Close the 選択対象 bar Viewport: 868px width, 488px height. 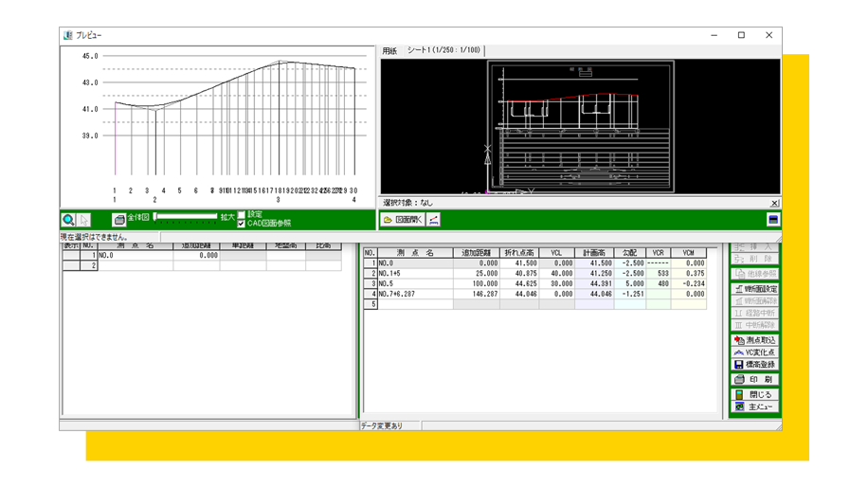click(x=774, y=203)
